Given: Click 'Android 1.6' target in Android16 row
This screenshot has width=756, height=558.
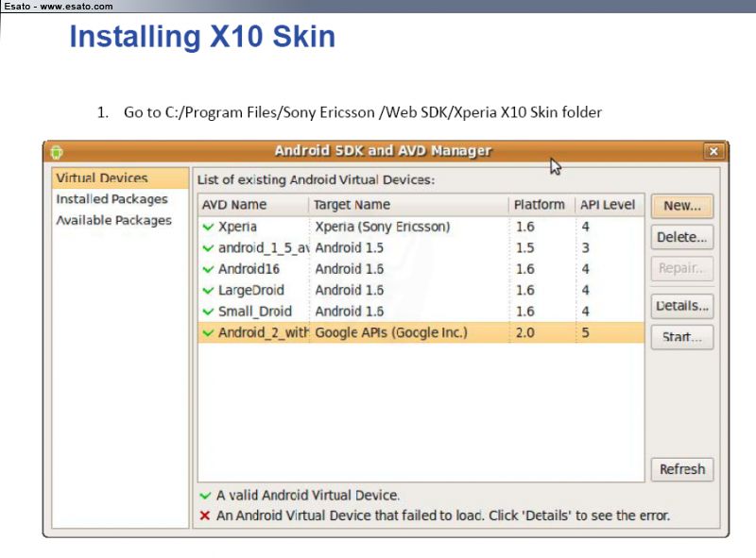Looking at the screenshot, I should [x=349, y=269].
